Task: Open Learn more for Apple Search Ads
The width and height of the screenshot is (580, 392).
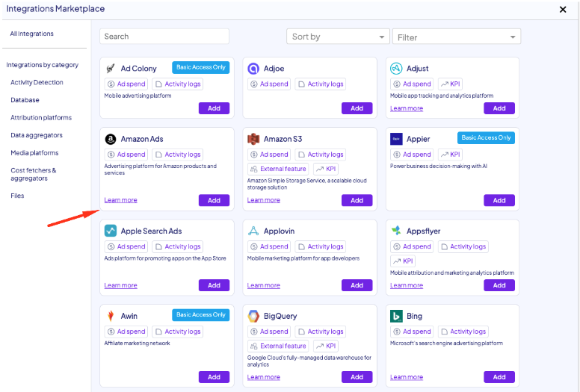Action: click(x=120, y=285)
